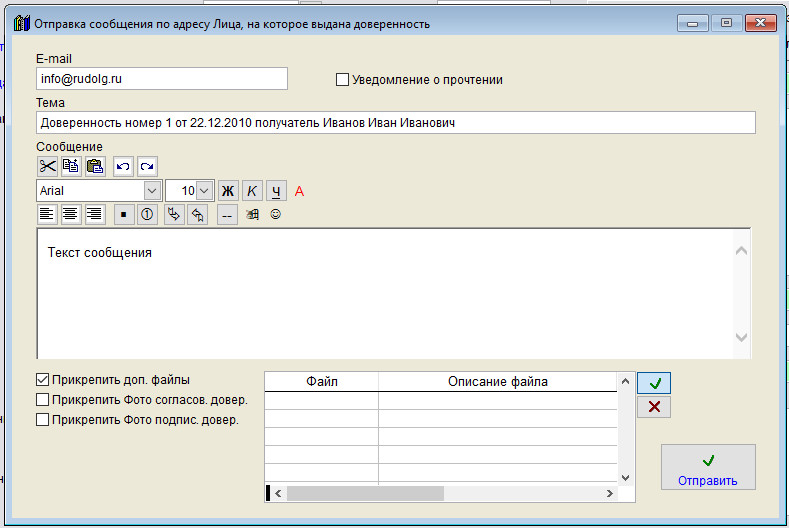Click the 'Тема' subject input field
This screenshot has height=528, width=789.
(395, 123)
